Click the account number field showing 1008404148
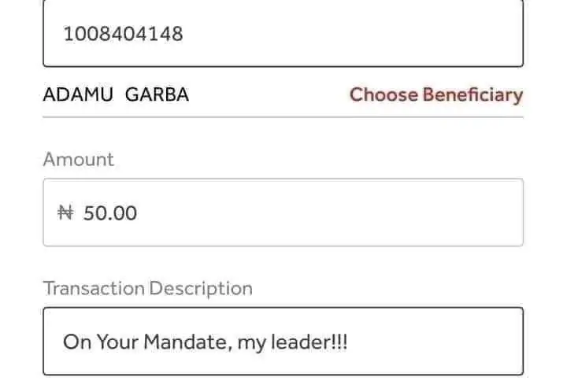Screen dimensions: 567x392 point(282,35)
